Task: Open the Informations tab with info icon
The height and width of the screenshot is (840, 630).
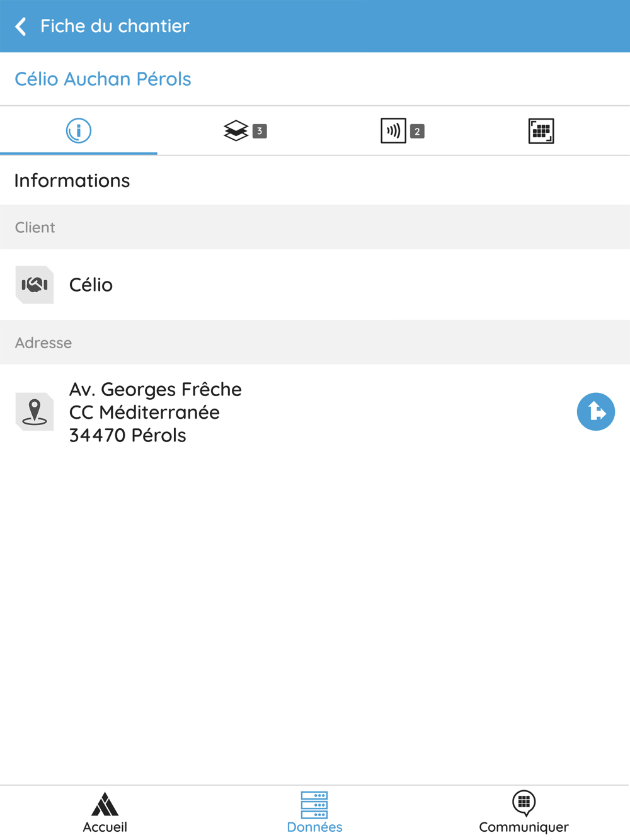Action: point(79,131)
